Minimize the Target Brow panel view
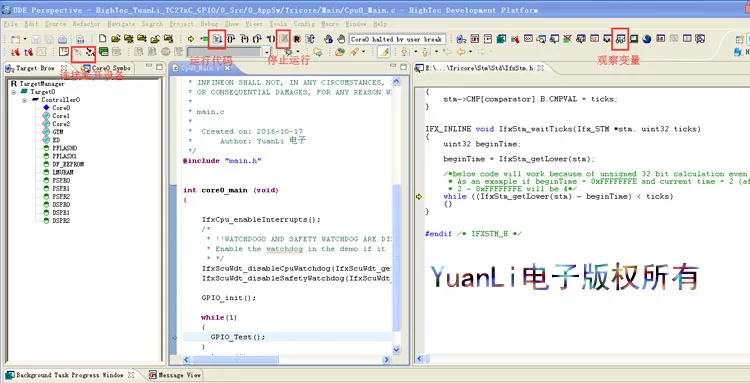This screenshot has height=383, width=750. pos(149,66)
